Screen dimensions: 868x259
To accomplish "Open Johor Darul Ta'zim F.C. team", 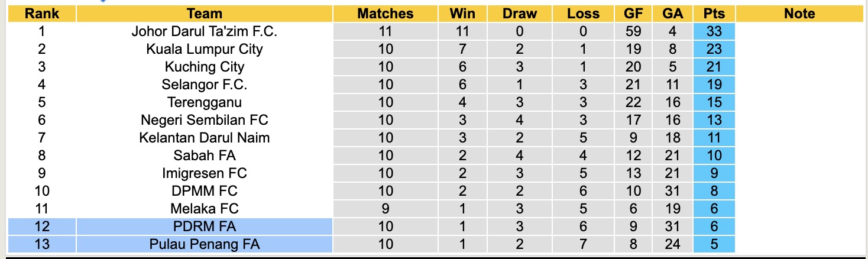I will (x=204, y=31).
